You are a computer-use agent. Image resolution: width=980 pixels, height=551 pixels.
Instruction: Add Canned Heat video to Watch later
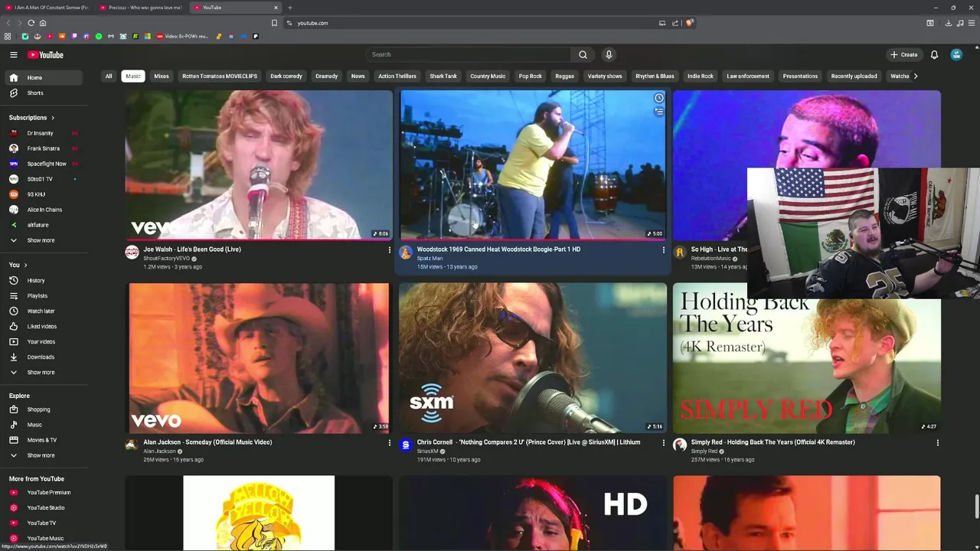tap(658, 98)
